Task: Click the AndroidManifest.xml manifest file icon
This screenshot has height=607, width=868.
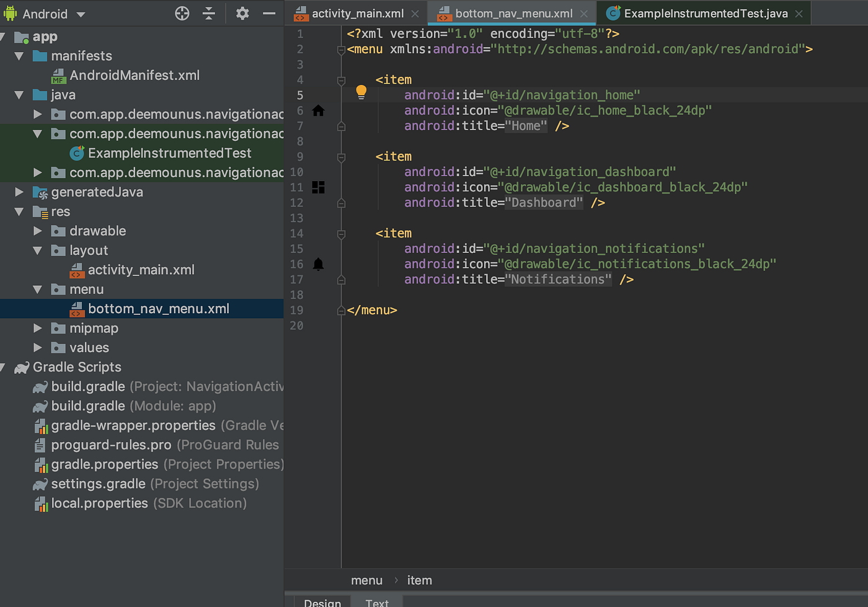Action: (58, 76)
